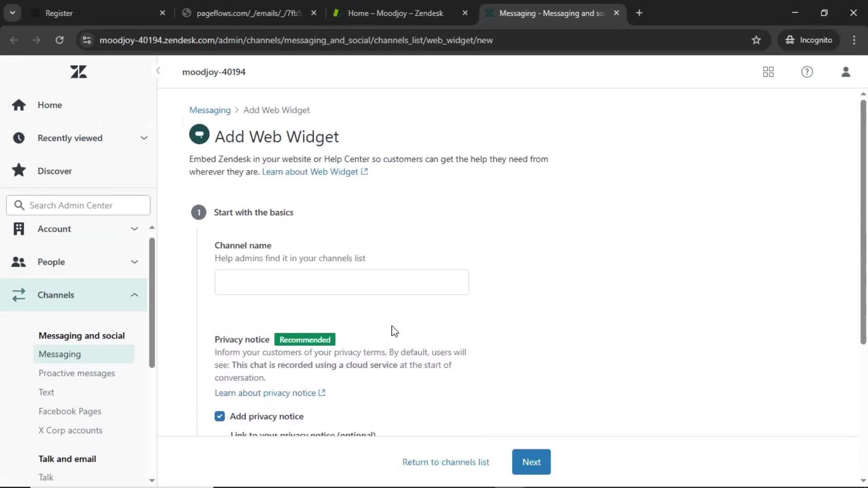Click the Recently viewed clock icon

[x=19, y=138]
